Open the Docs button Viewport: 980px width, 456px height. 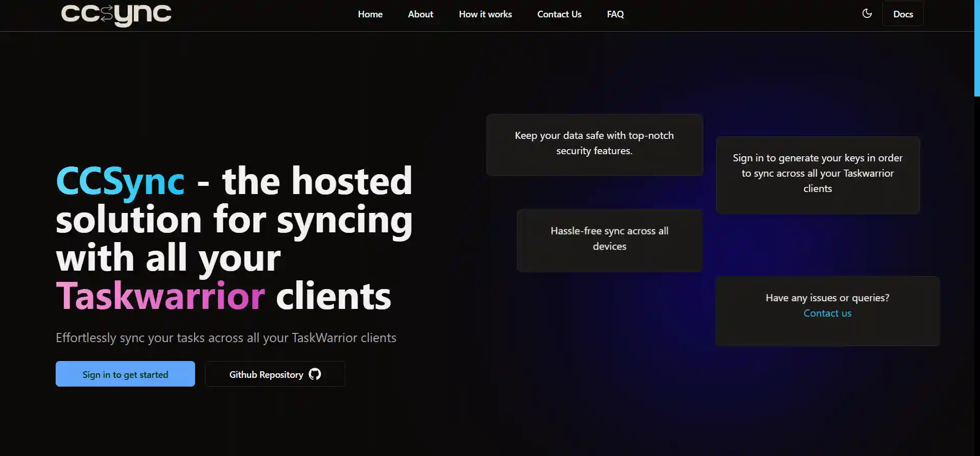point(903,14)
